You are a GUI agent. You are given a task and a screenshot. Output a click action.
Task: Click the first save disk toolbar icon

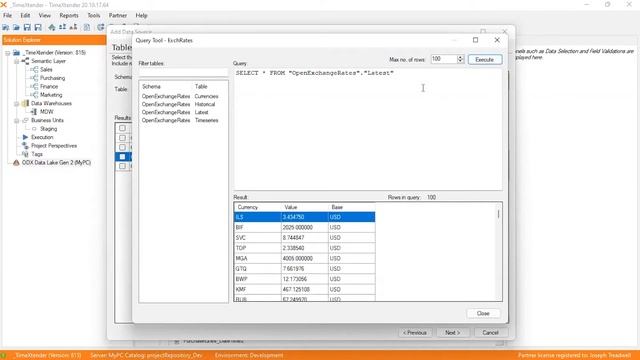click(x=27, y=27)
